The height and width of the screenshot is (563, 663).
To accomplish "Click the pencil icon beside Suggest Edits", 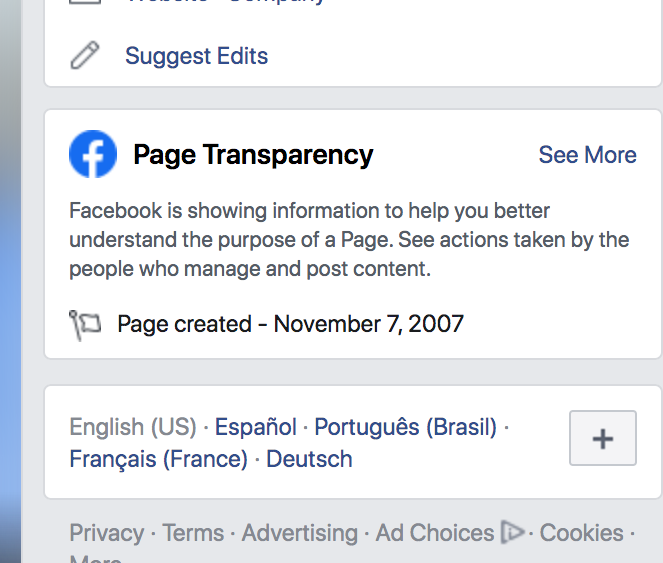I will (x=85, y=55).
